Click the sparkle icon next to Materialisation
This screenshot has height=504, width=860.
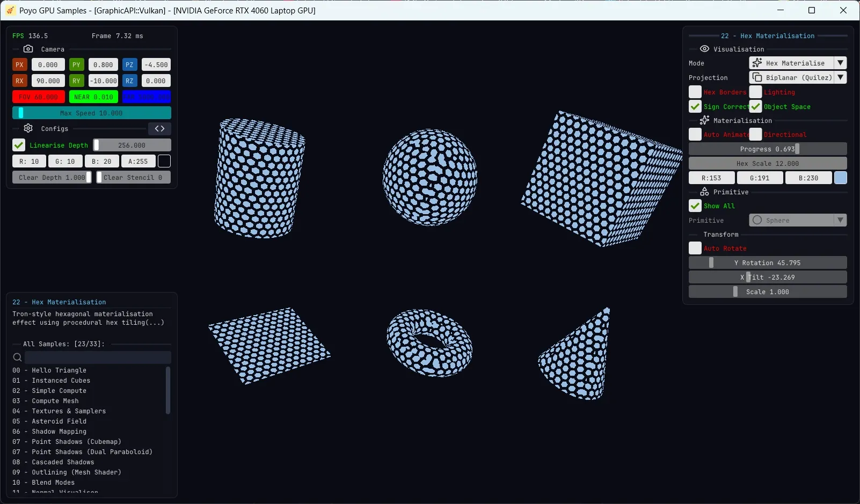tap(704, 120)
